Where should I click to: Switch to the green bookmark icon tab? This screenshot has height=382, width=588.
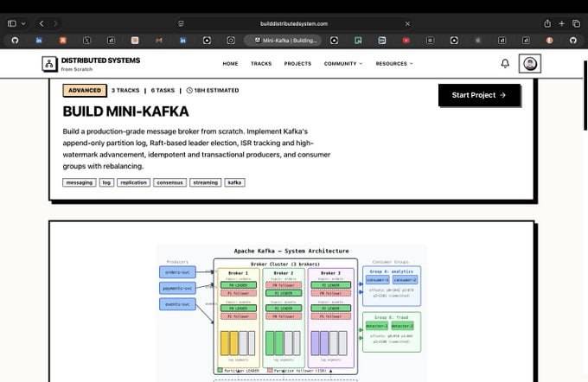pos(358,40)
